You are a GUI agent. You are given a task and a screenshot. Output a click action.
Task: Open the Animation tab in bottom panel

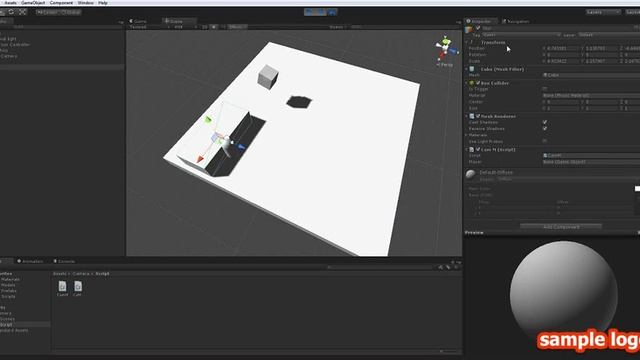click(30, 261)
